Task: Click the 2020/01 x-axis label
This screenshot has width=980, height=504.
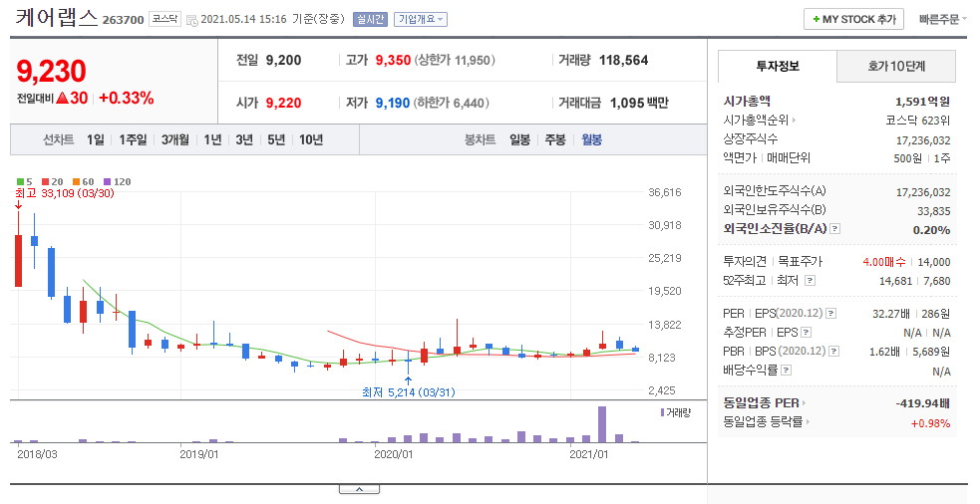Action: pyautogui.click(x=393, y=454)
